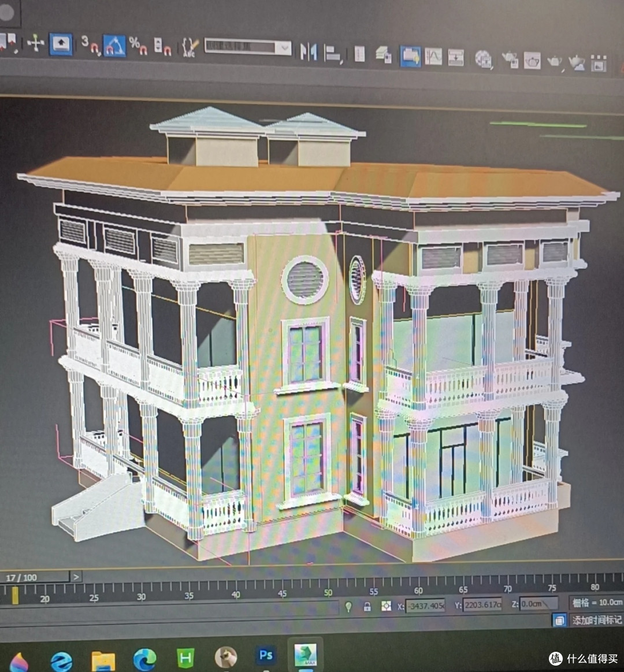The width and height of the screenshot is (624, 672).
Task: Open the Curve Editor
Action: pos(433,57)
